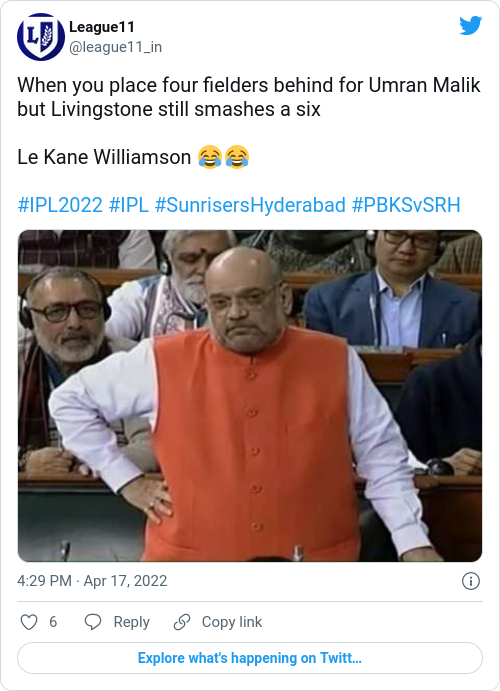Open the #IPL hashtag link
Viewport: 500px width, 691px height.
(x=129, y=205)
